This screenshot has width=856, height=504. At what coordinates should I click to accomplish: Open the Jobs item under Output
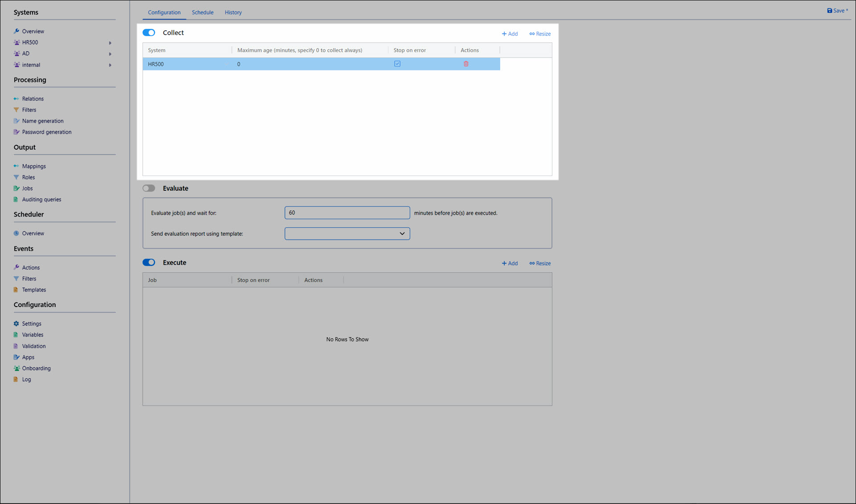(27, 188)
